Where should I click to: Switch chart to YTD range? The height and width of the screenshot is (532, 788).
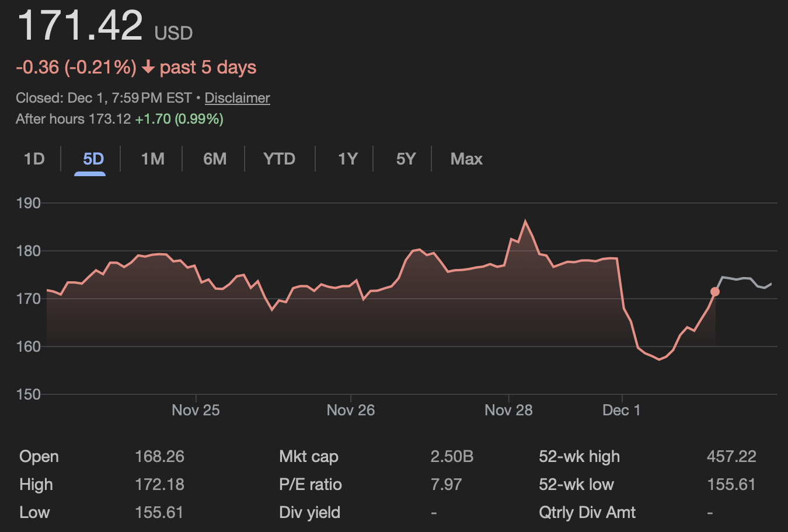pyautogui.click(x=279, y=159)
